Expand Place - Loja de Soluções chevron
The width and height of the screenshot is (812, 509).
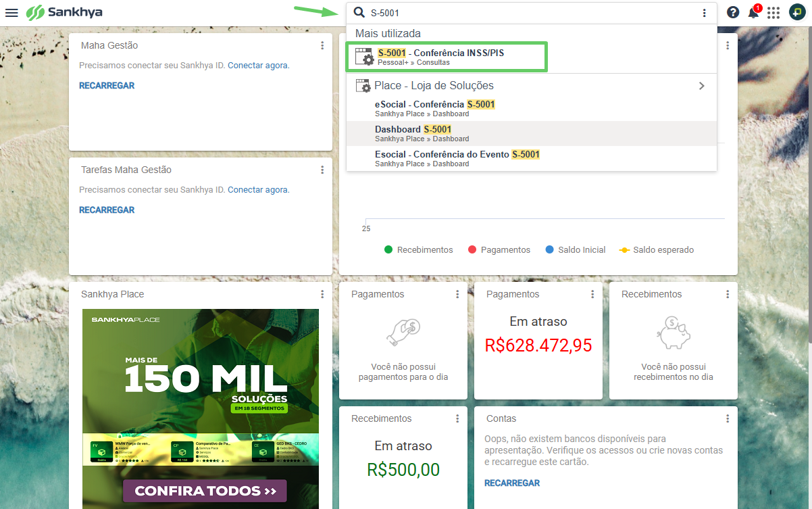pyautogui.click(x=701, y=86)
